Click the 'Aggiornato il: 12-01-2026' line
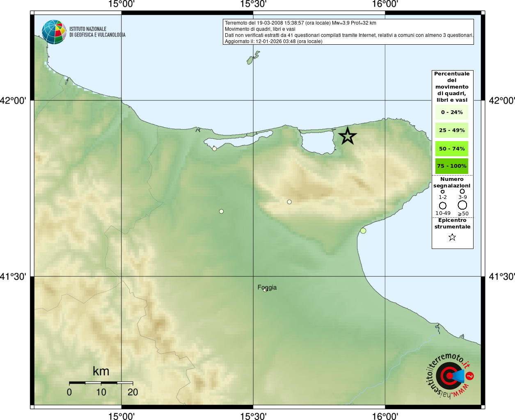The height and width of the screenshot is (420, 515). (x=274, y=41)
